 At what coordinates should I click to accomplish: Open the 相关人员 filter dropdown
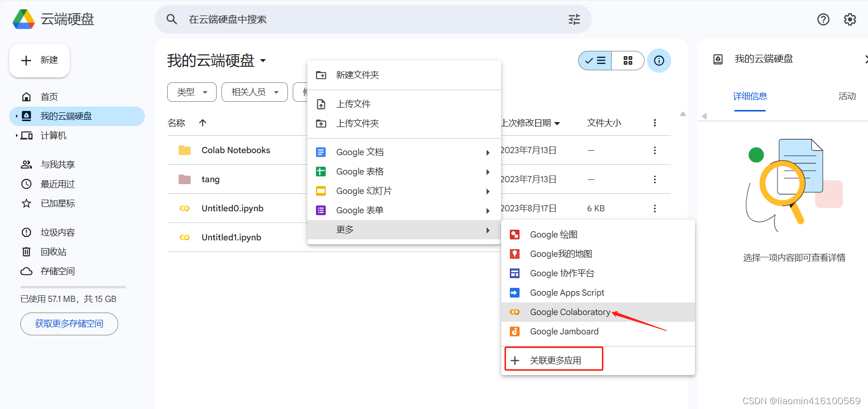point(254,92)
